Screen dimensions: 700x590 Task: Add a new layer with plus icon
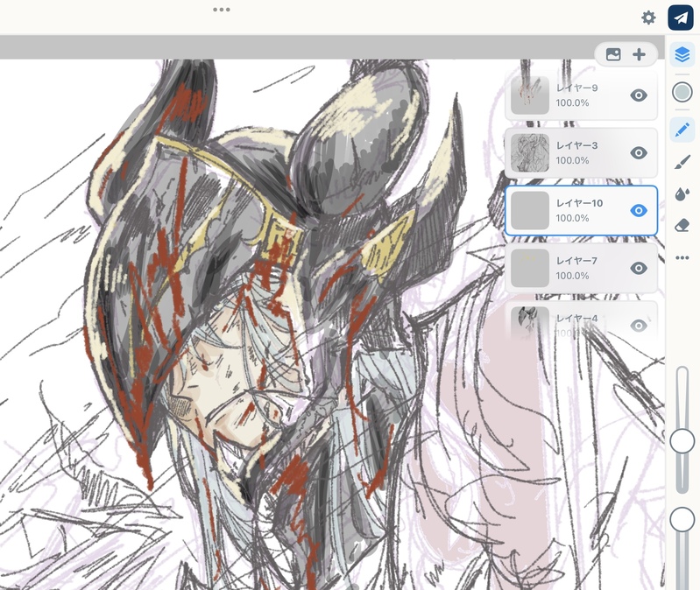(x=639, y=54)
